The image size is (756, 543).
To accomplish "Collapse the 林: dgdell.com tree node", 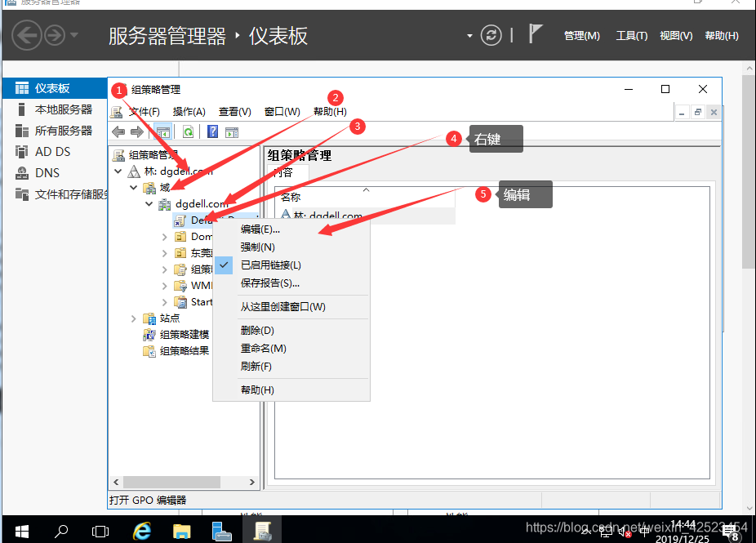I will [118, 171].
